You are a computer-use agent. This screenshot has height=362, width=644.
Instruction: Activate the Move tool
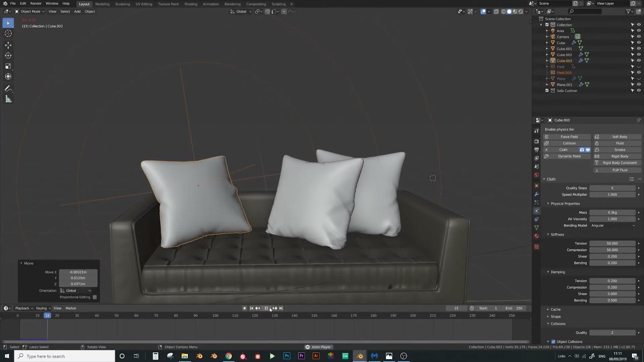pyautogui.click(x=8, y=45)
